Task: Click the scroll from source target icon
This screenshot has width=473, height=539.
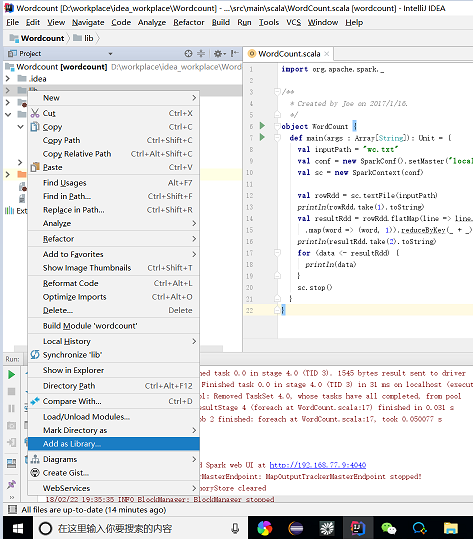Action: click(x=188, y=54)
